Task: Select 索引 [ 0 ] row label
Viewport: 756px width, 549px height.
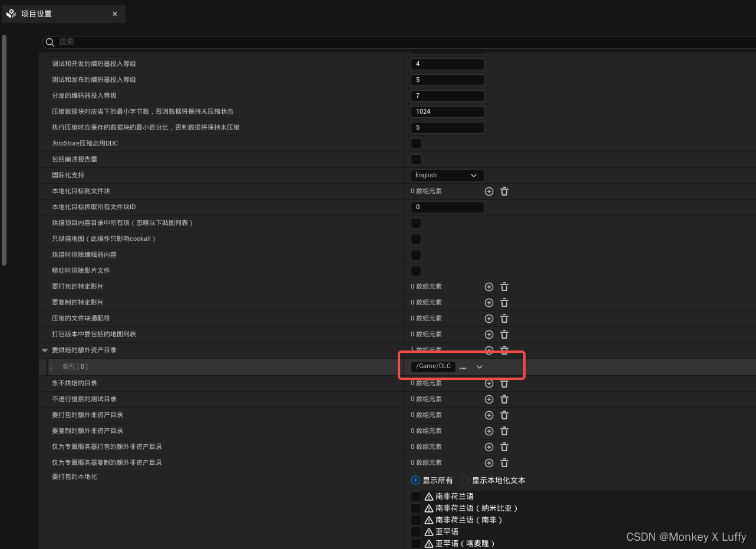Action: tap(75, 366)
